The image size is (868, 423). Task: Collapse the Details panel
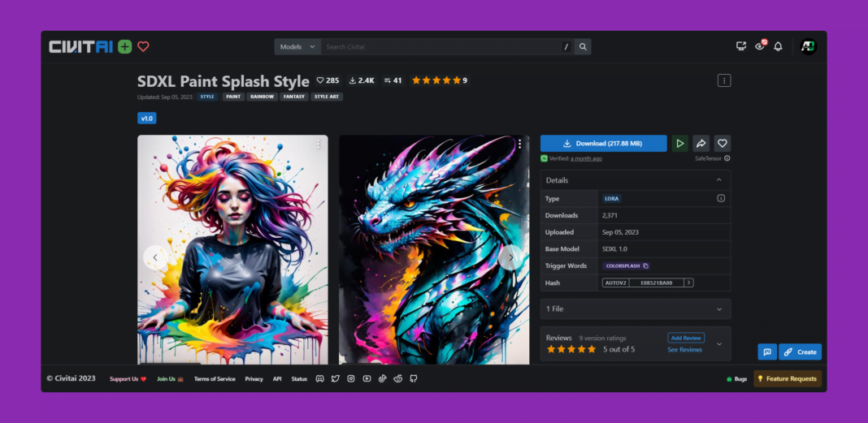[x=718, y=180]
